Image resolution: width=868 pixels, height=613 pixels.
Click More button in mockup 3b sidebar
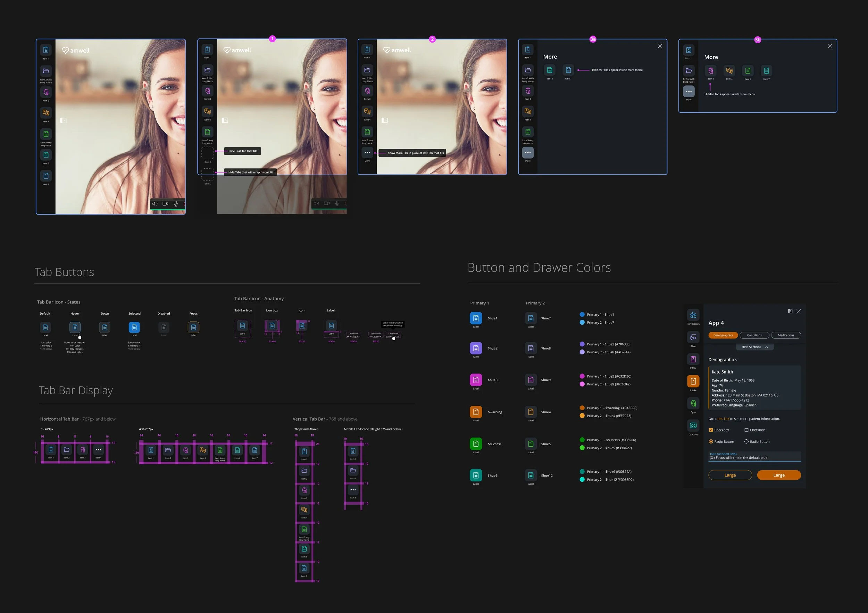(x=688, y=91)
